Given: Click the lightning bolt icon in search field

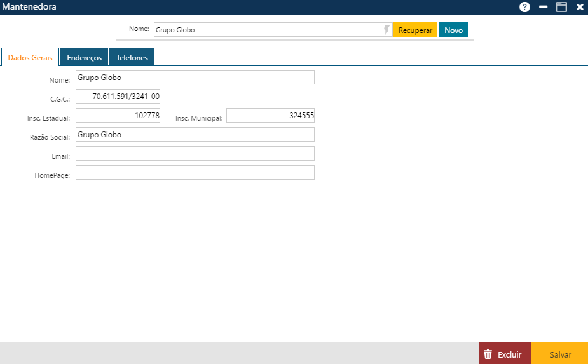Looking at the screenshot, I should [x=386, y=30].
